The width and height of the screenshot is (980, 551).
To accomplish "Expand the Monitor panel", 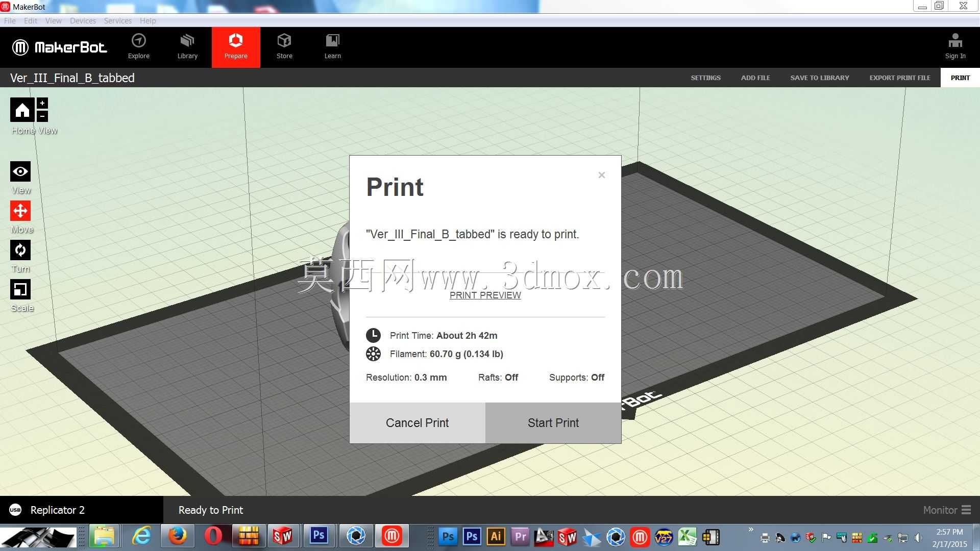I will tap(947, 510).
